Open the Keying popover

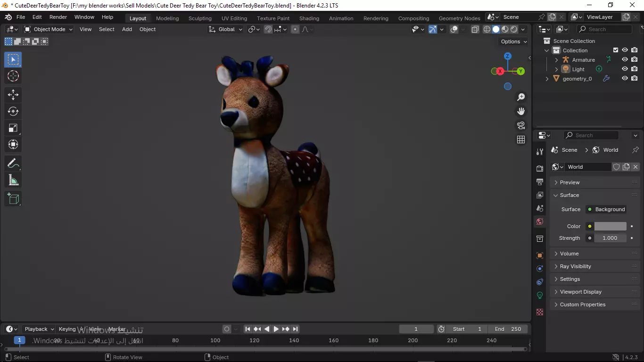coord(70,329)
